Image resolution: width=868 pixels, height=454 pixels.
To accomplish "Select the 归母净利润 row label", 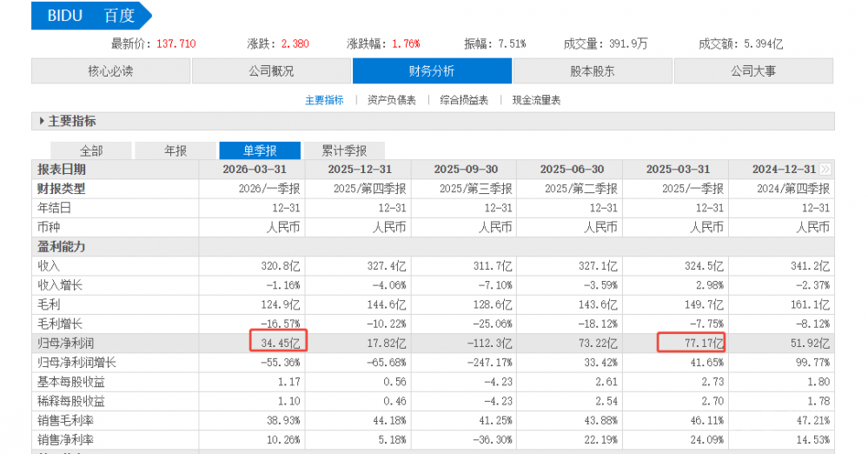I will tap(65, 344).
